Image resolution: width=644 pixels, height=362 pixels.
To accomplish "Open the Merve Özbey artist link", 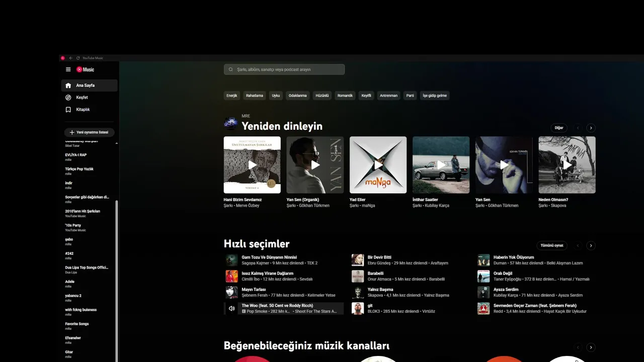I will (x=248, y=206).
